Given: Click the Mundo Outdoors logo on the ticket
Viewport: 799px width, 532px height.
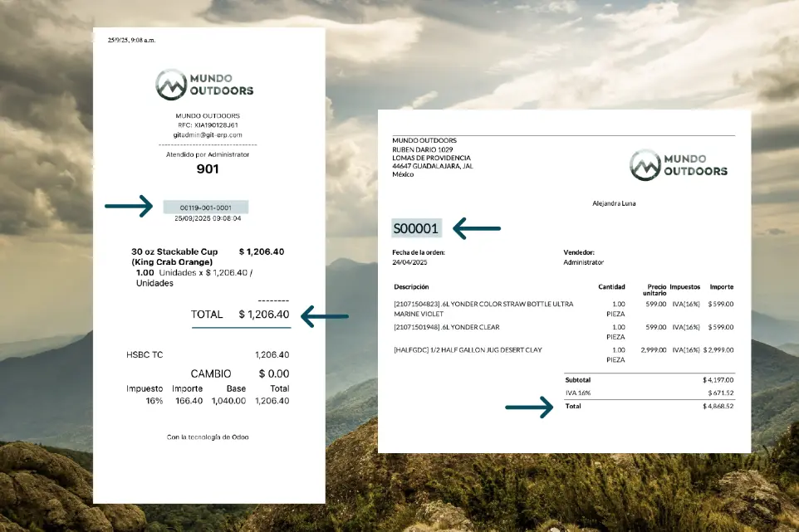Looking at the screenshot, I should pyautogui.click(x=205, y=84).
